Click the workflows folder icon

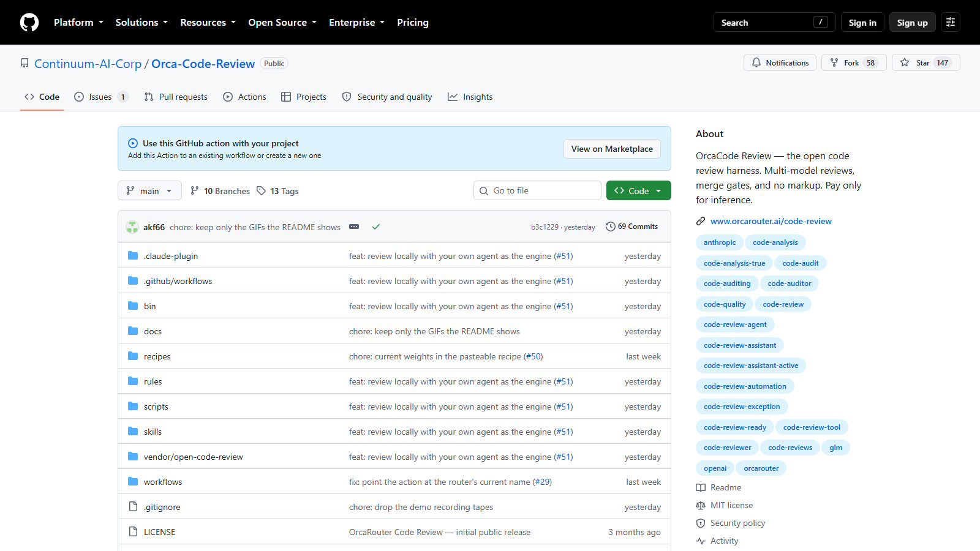click(x=133, y=482)
